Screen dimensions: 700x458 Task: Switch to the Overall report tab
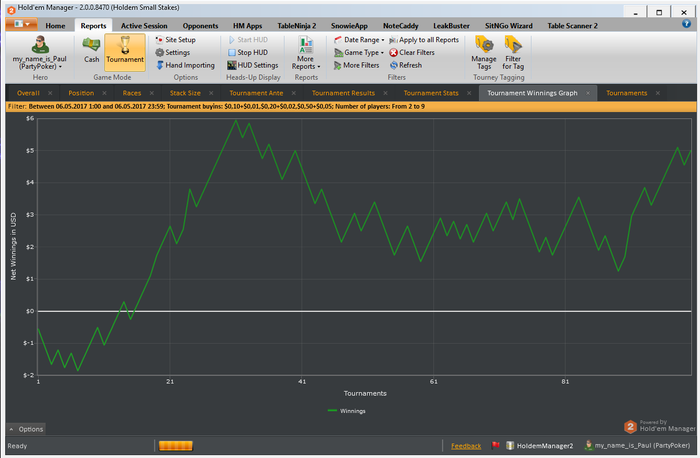pos(28,93)
